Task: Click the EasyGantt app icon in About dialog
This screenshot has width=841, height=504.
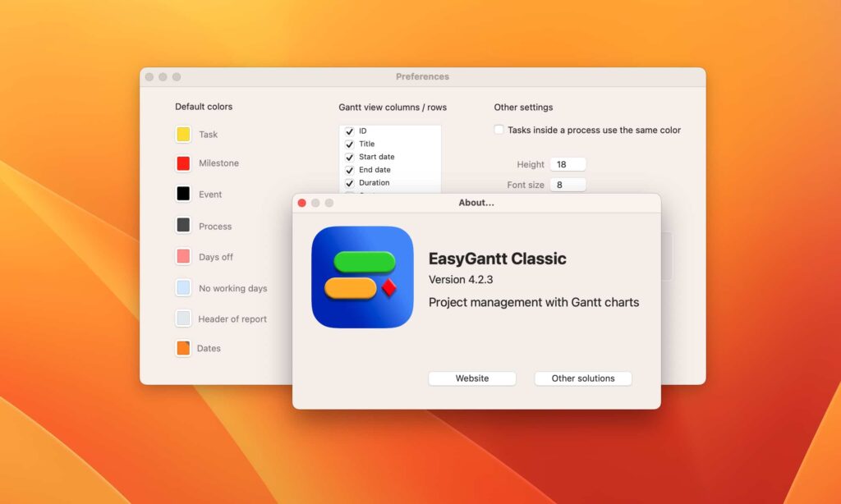Action: click(x=363, y=276)
